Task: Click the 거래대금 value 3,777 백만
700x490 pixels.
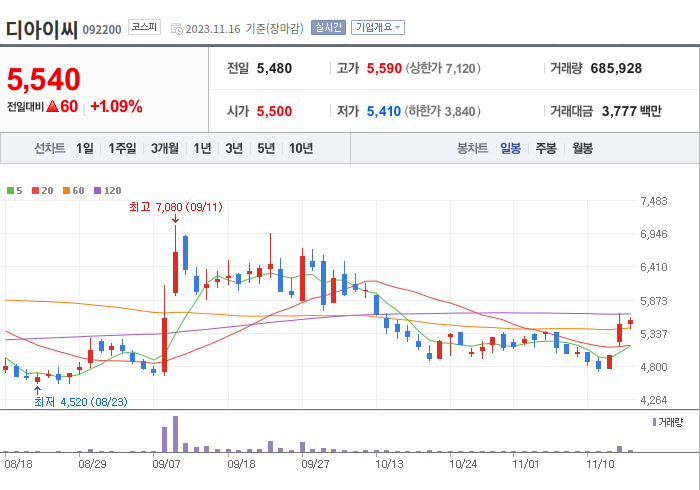Action: (x=632, y=111)
